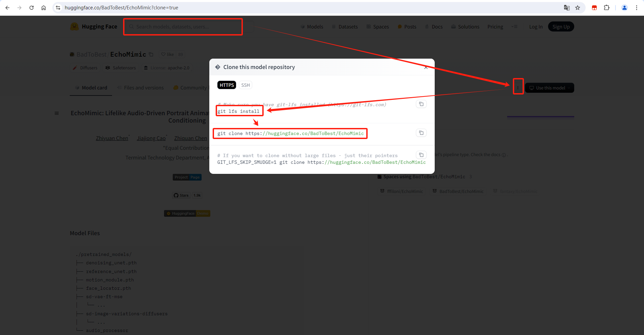Open the BadToBest author profile link

click(x=91, y=54)
